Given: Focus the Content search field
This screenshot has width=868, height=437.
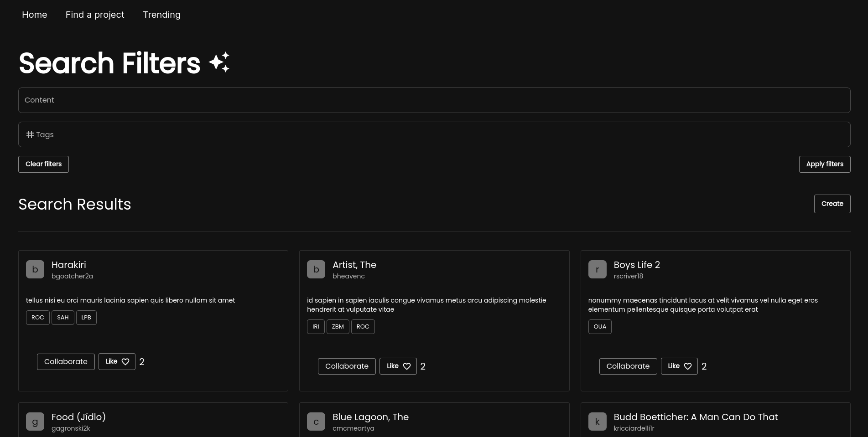Looking at the screenshot, I should coord(434,100).
